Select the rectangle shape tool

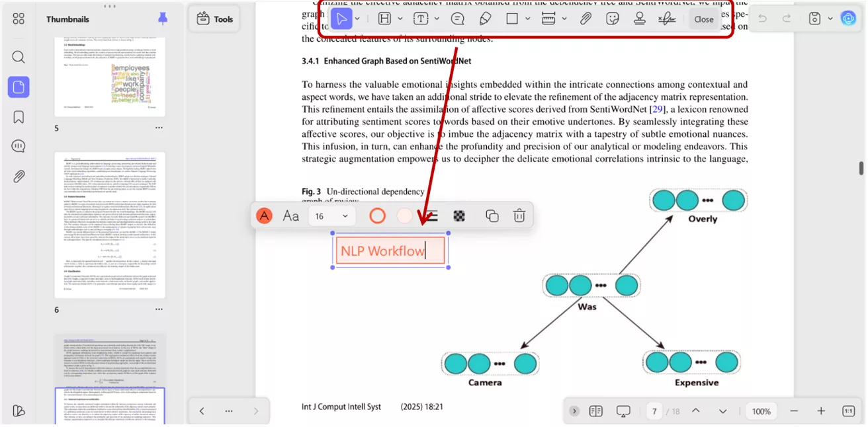(513, 19)
